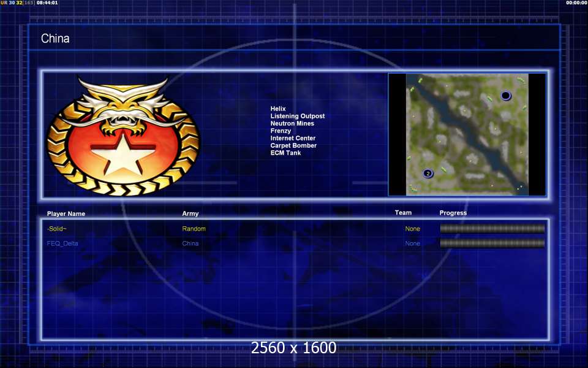Click the battlefield minimap preview
Screen dimensions: 588x368
467,134
